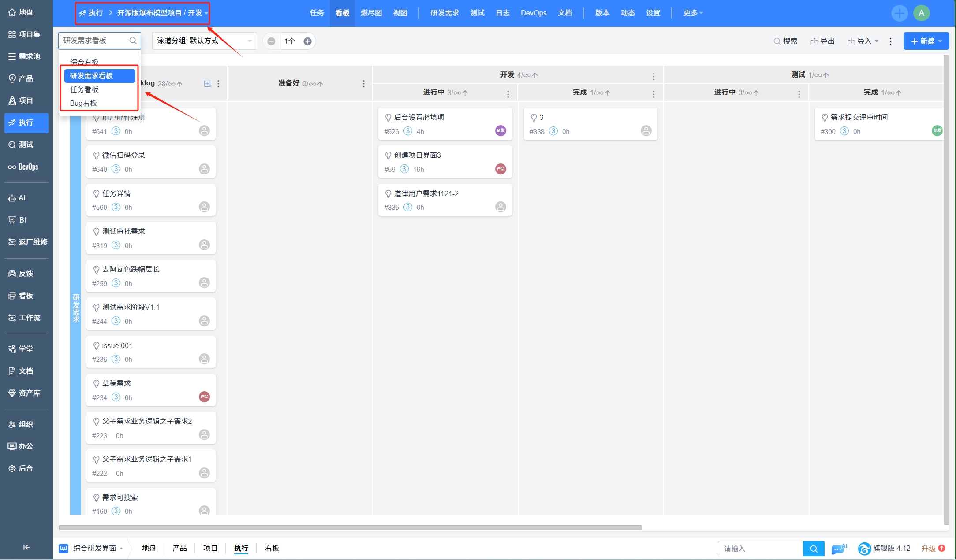Click the 导出 export button
Image resolution: width=956 pixels, height=560 pixels.
tap(822, 41)
